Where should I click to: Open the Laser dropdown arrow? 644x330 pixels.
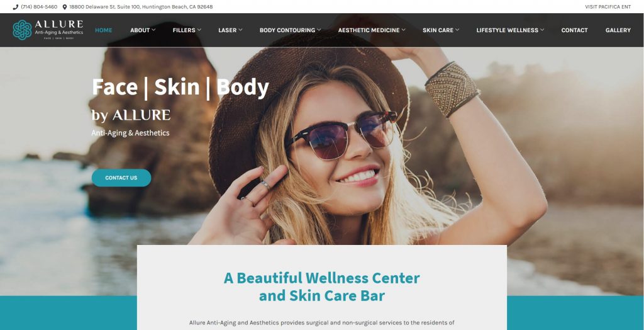click(x=240, y=30)
